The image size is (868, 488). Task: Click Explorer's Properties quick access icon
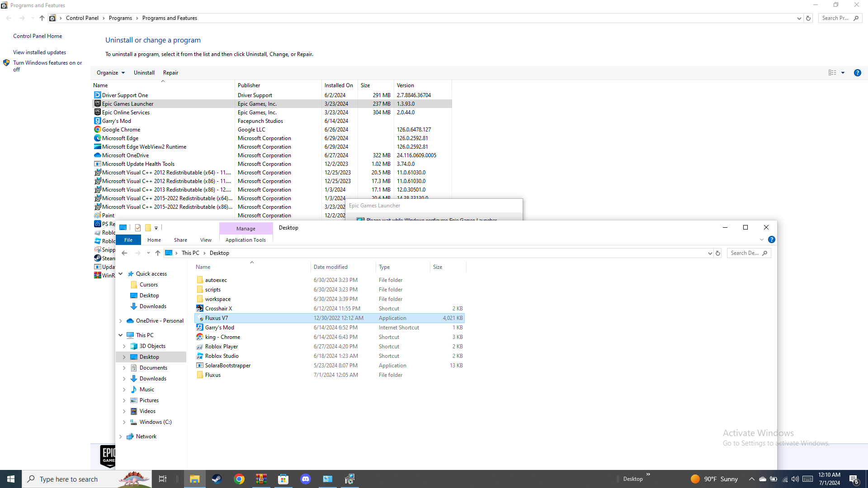click(x=138, y=228)
